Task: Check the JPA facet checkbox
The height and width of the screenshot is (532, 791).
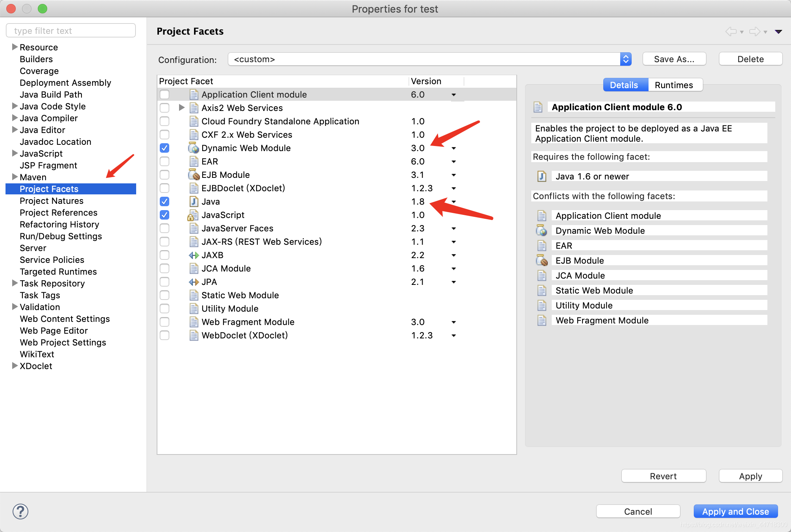Action: point(164,282)
